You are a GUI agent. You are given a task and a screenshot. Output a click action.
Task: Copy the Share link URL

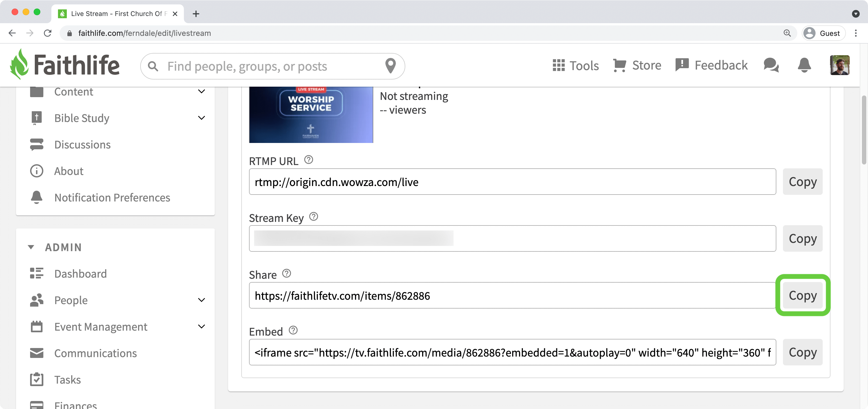coord(802,296)
